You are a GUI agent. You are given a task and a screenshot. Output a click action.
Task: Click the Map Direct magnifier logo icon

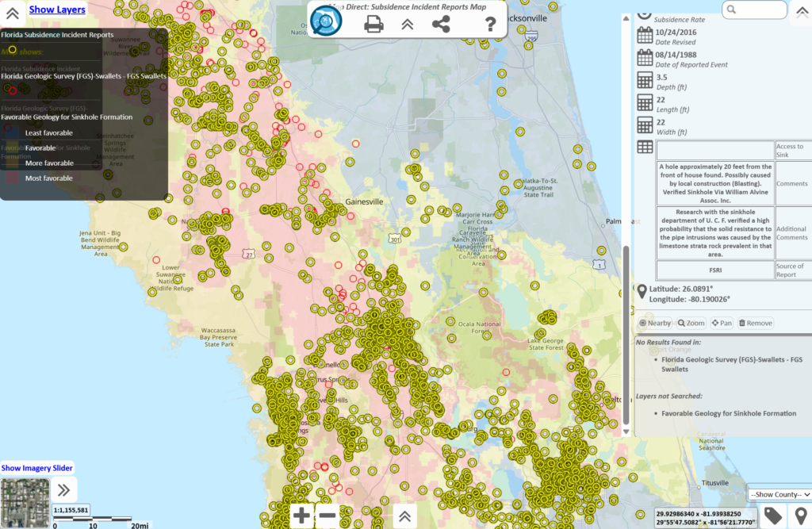(325, 21)
